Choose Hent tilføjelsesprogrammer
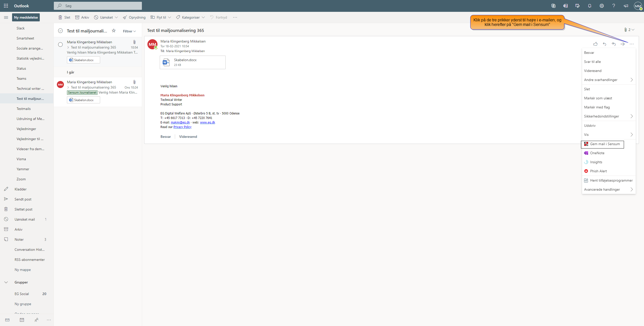The image size is (644, 326). tap(609, 180)
